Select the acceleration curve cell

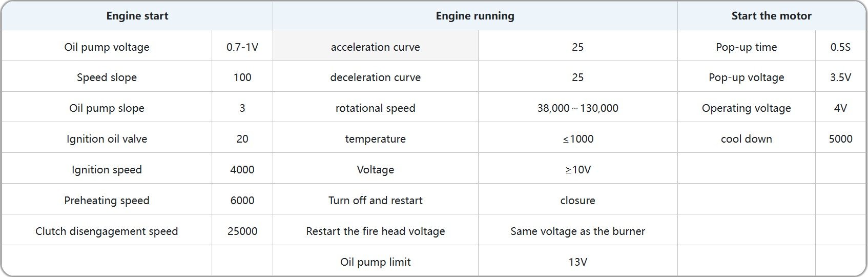pos(375,47)
